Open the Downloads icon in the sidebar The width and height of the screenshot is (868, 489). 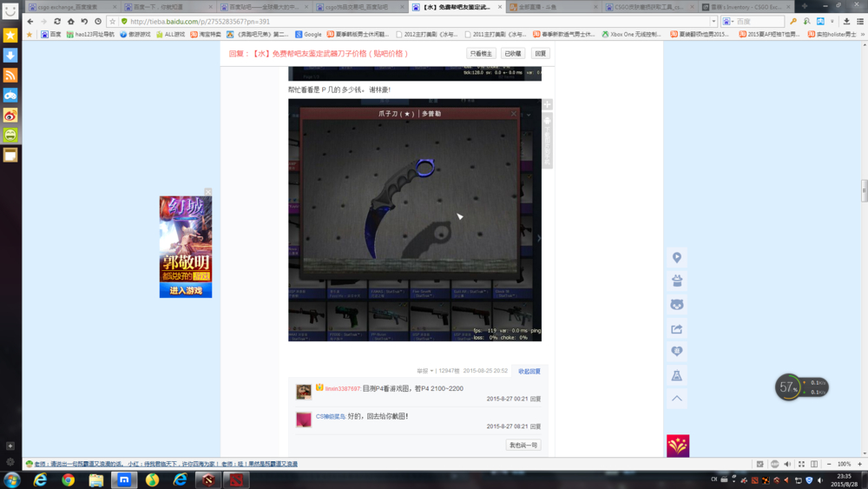(10, 56)
